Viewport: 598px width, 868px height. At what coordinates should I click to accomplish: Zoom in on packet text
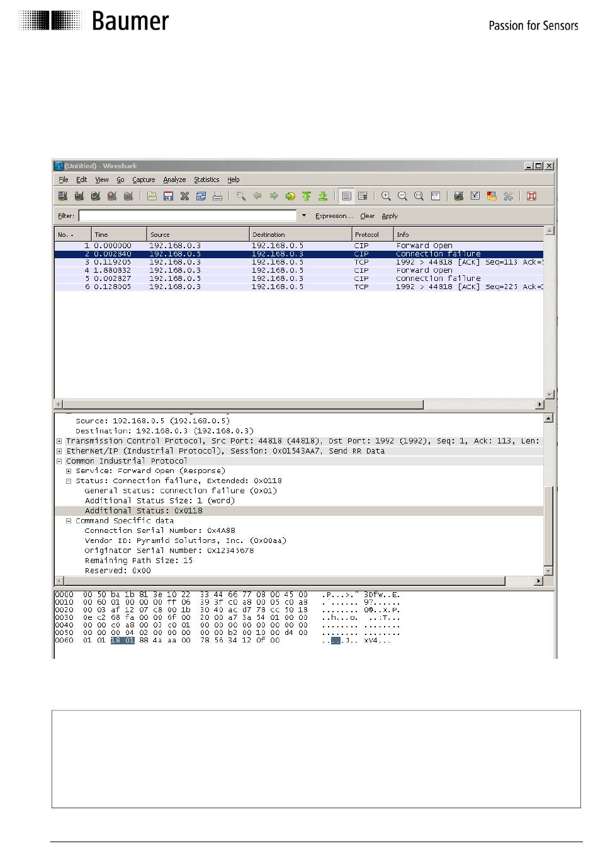(386, 196)
